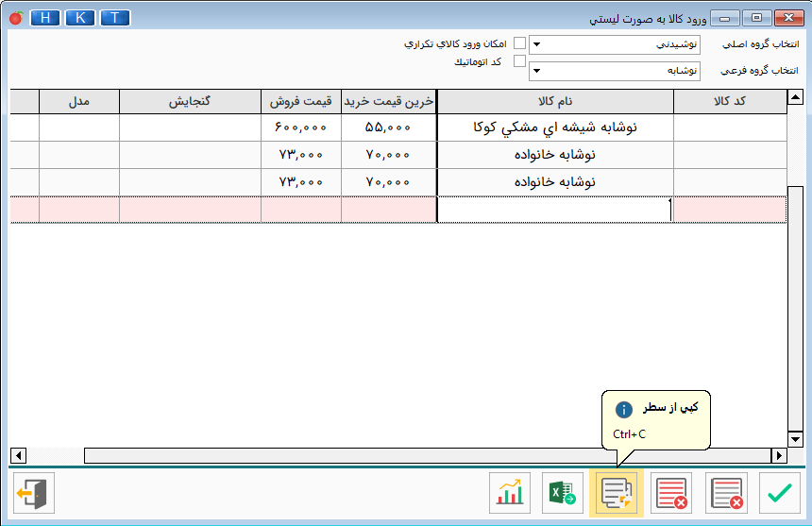
Task: Click the green checkmark confirm button
Action: pos(779,493)
